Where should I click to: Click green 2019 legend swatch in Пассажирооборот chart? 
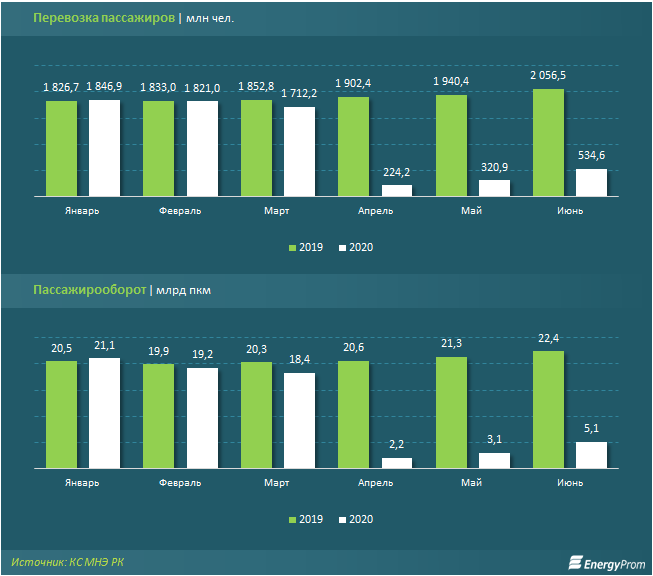tap(292, 520)
